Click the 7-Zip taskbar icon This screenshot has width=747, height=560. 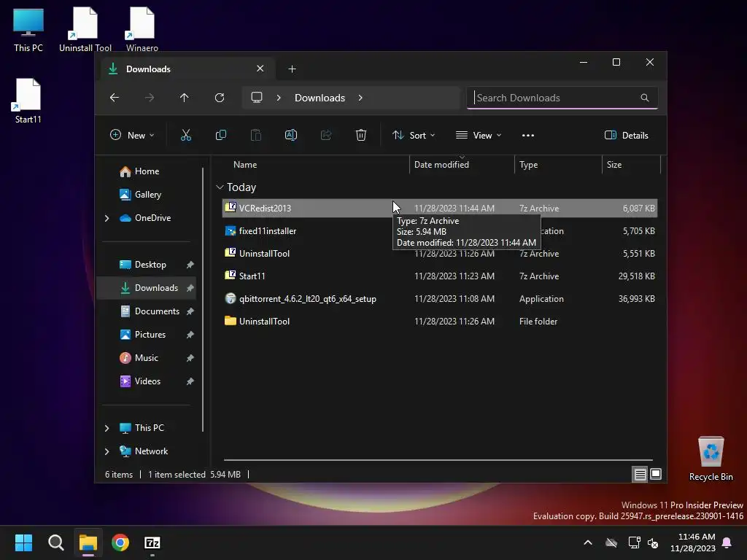click(152, 542)
